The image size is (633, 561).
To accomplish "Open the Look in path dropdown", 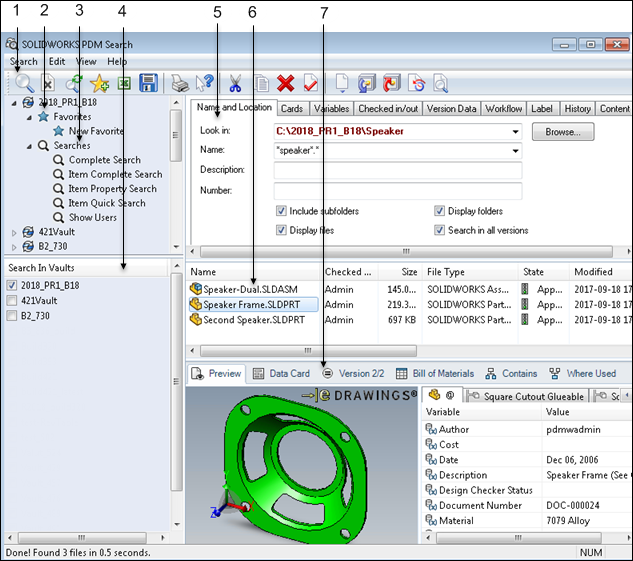I will (515, 132).
